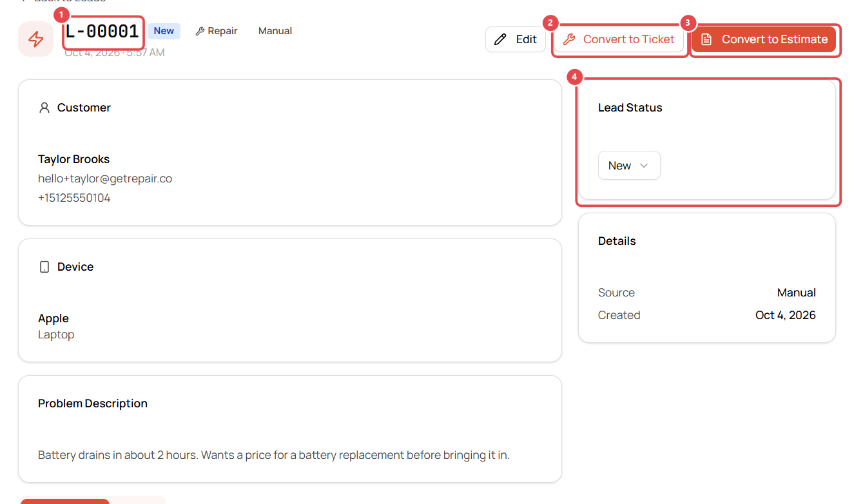This screenshot has height=504, width=854.
Task: Click the Laptop device type text
Action: [56, 334]
